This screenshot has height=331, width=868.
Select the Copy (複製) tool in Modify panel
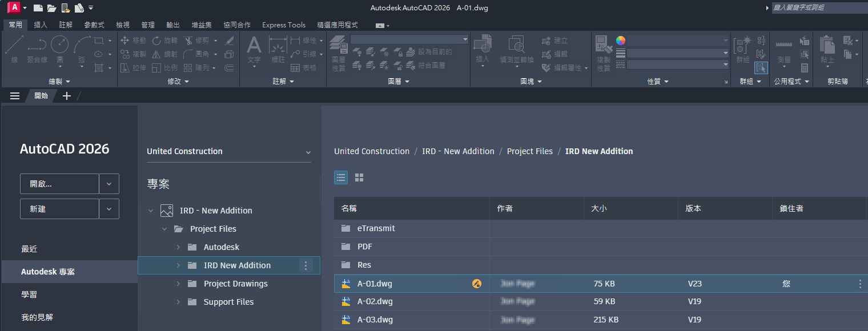pyautogui.click(x=133, y=54)
